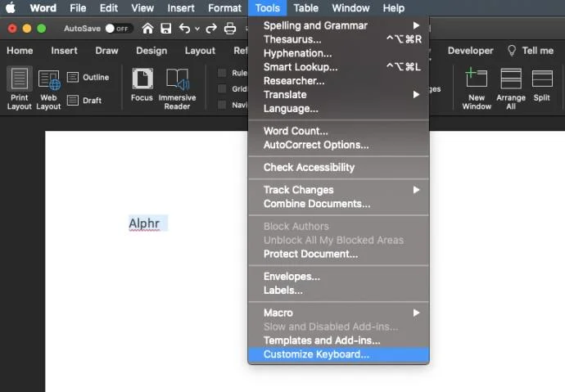Run Check Accessibility
565x392 pixels.
[339, 168]
